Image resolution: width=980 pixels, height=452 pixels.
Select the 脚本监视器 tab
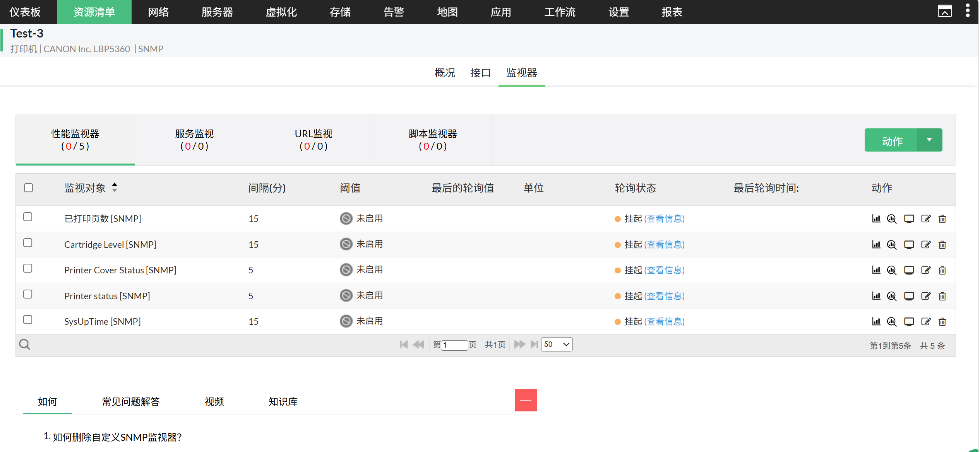[433, 140]
